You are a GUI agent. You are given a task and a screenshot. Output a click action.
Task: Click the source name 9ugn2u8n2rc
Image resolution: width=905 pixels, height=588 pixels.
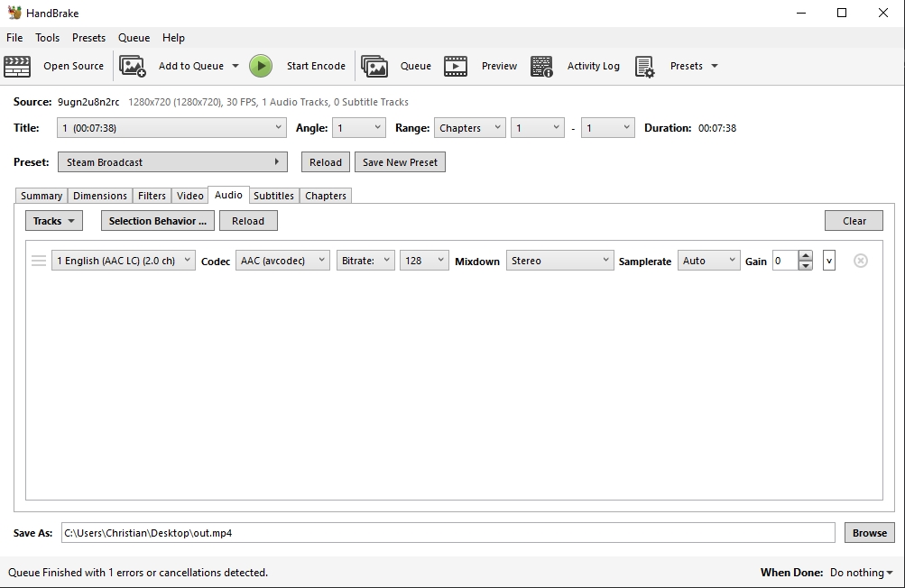88,102
